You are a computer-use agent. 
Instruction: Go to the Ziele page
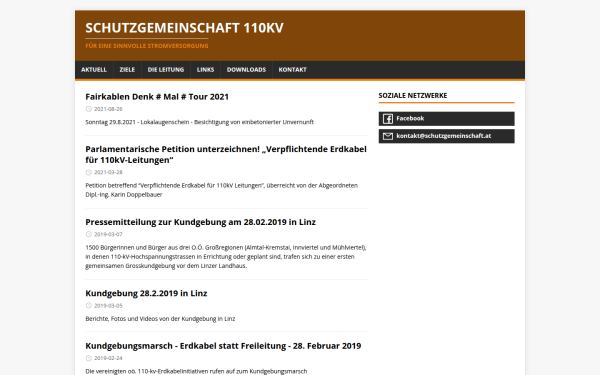pos(127,70)
